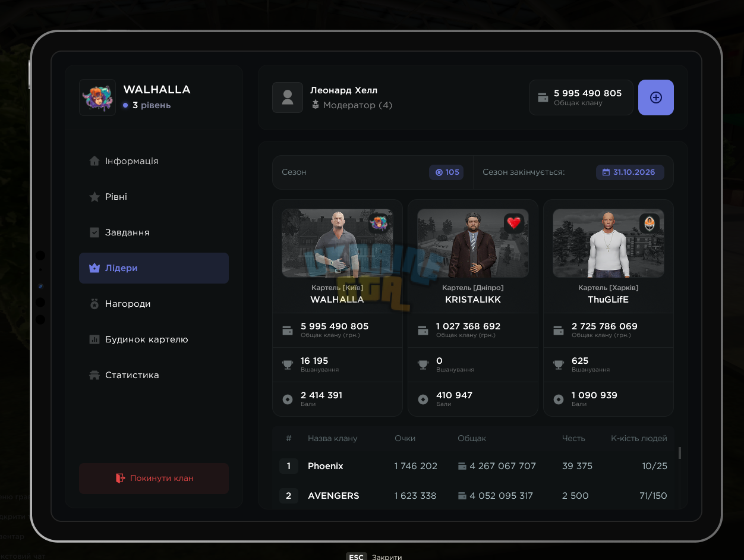Select the Нагороди medal menu item
The height and width of the screenshot is (560, 744).
[154, 304]
